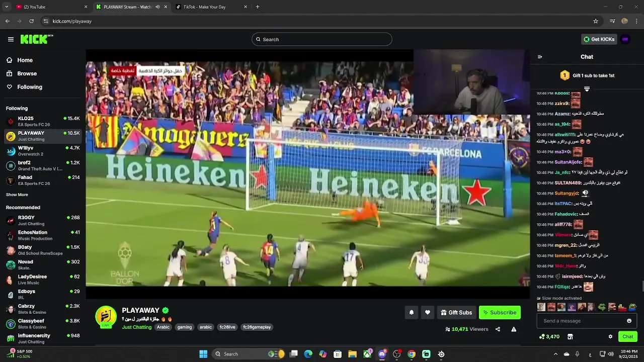
Task: Open the tab search dropdown arrow
Action: point(7,7)
